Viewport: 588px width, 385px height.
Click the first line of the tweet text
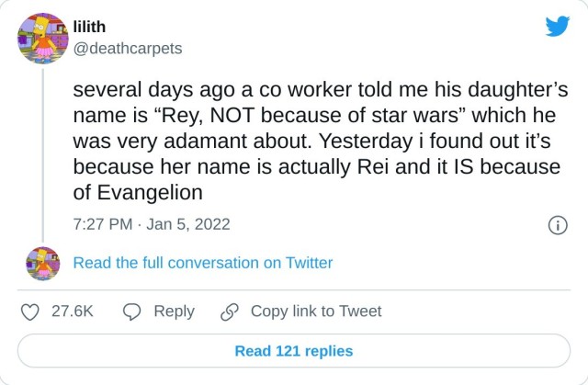(x=320, y=91)
